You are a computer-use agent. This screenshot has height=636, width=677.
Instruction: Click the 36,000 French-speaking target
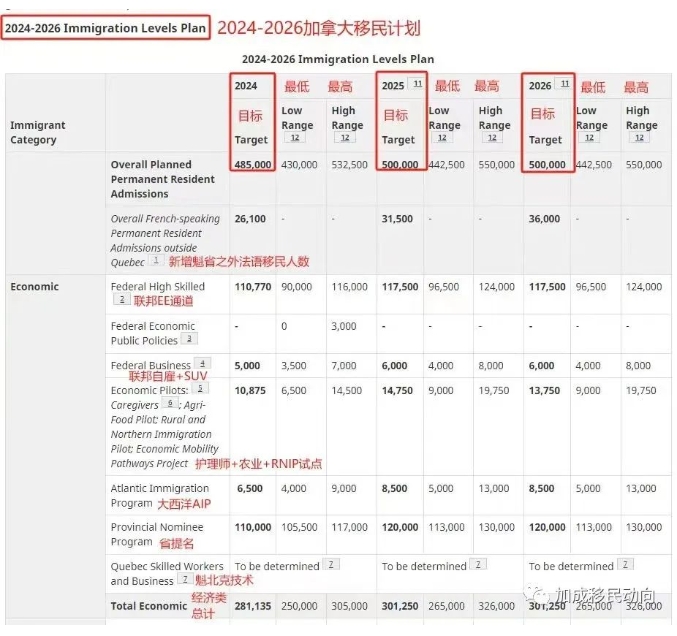[x=544, y=219]
